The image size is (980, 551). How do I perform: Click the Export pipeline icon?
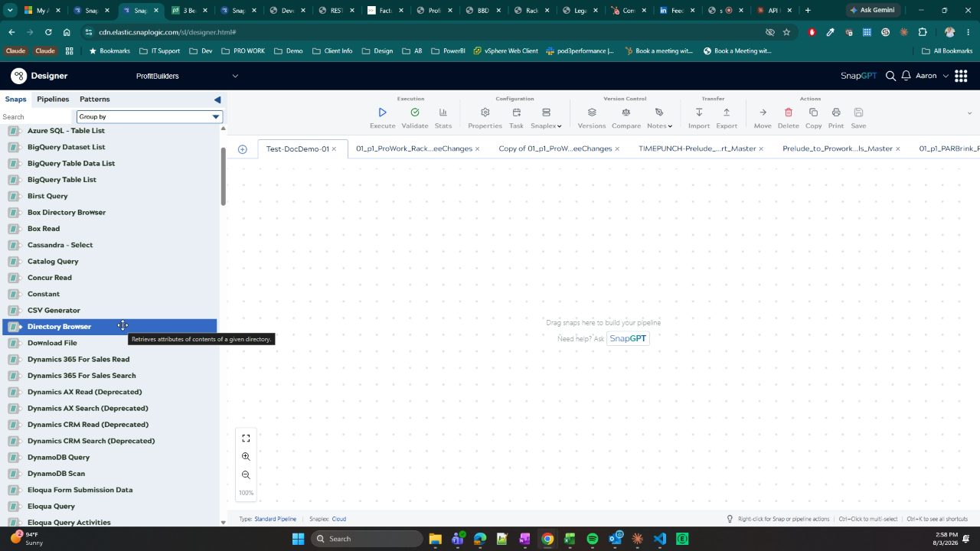[727, 112]
